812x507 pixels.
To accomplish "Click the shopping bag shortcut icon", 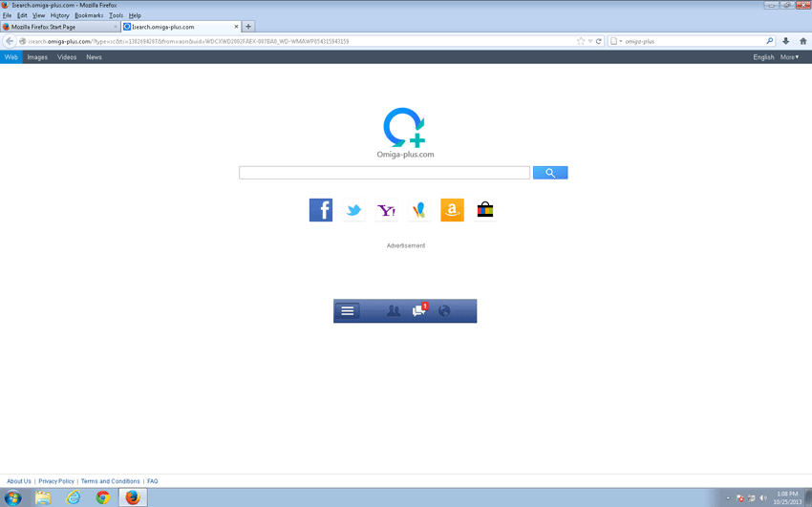I will point(485,210).
